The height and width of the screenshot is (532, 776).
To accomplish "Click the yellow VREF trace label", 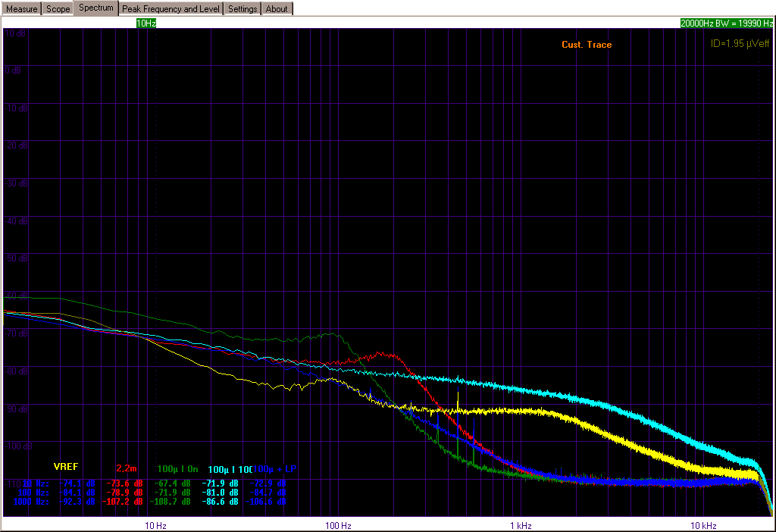I will 66,467.
